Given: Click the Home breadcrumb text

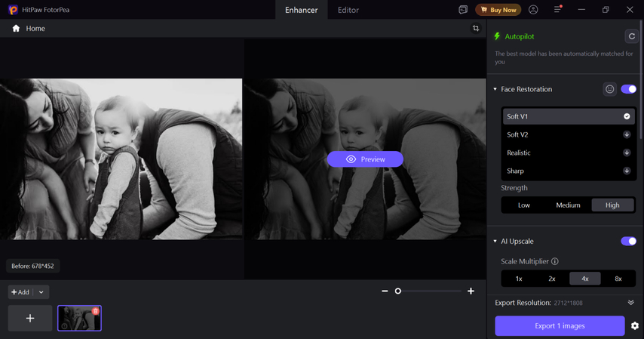Looking at the screenshot, I should click(x=35, y=29).
